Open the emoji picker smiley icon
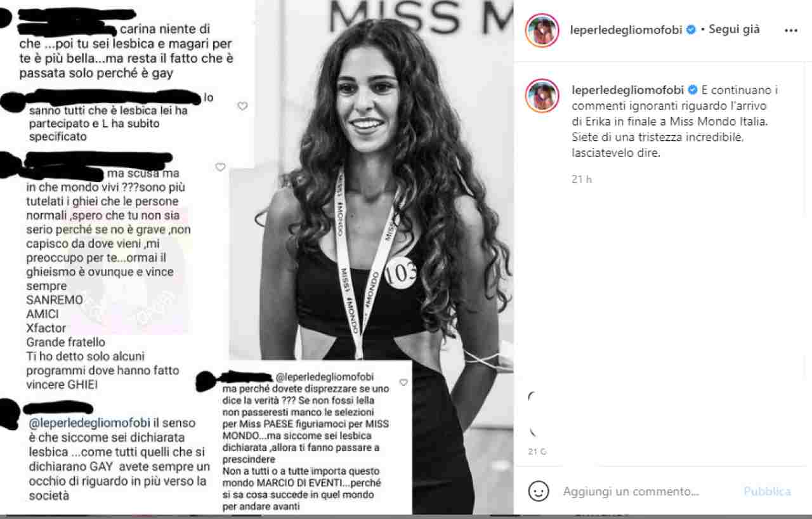 point(539,491)
